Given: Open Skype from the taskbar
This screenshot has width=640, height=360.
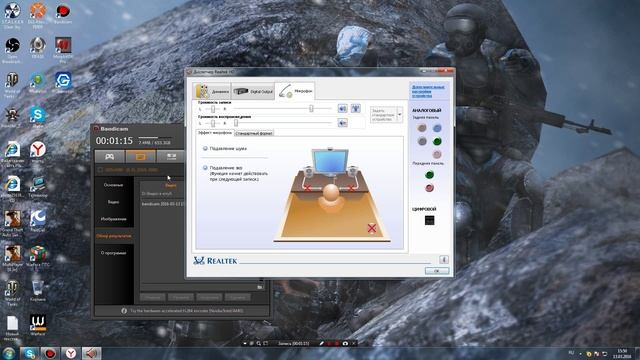Looking at the screenshot, I should 29,353.
